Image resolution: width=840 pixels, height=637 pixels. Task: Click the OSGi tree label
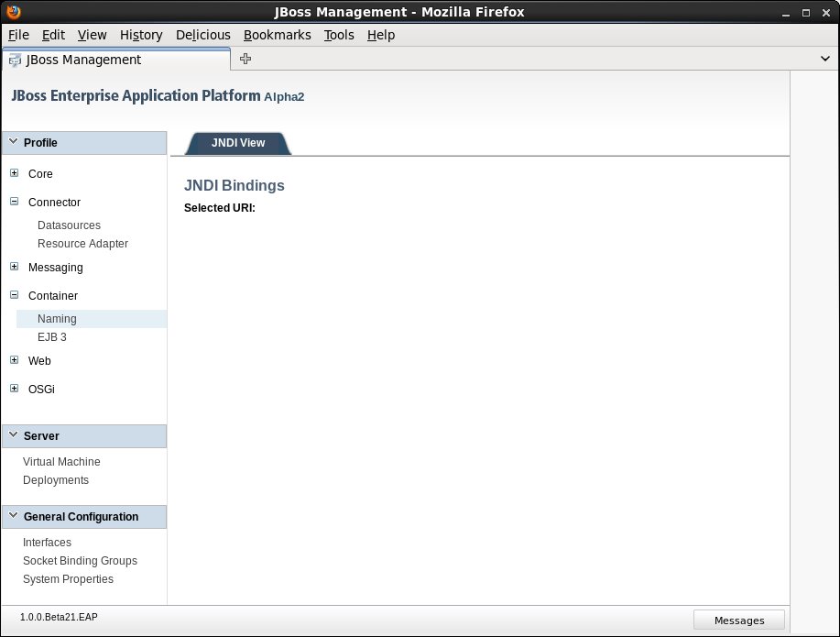click(x=41, y=389)
